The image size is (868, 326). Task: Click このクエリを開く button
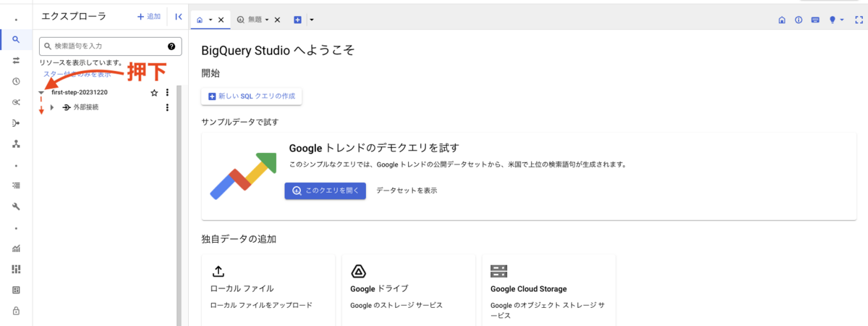(325, 191)
